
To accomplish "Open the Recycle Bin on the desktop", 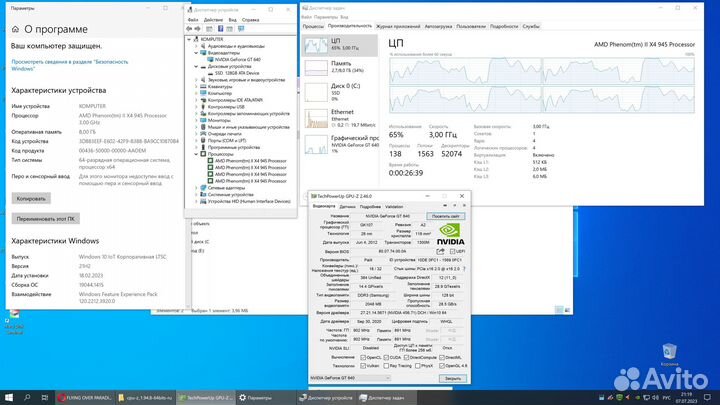I will click(669, 354).
